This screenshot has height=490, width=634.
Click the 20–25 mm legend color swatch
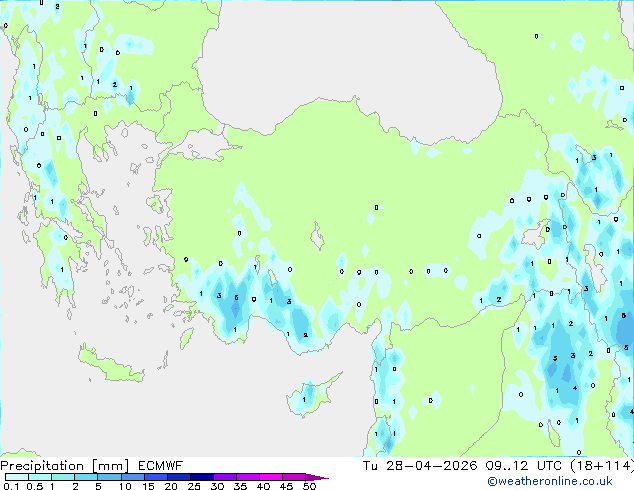(178, 477)
